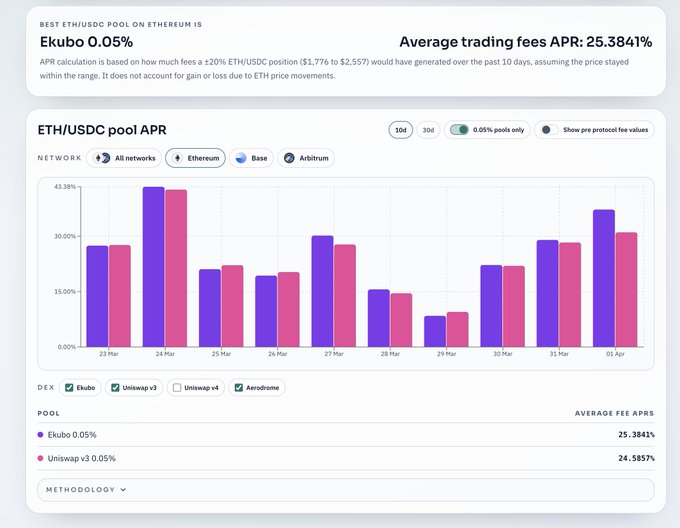Click the purple Ekubo bar for 01 Apr

(604, 278)
